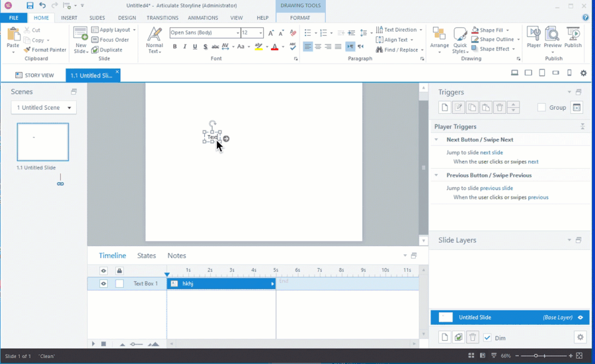
Task: Collapse the Next Button trigger section
Action: click(438, 139)
